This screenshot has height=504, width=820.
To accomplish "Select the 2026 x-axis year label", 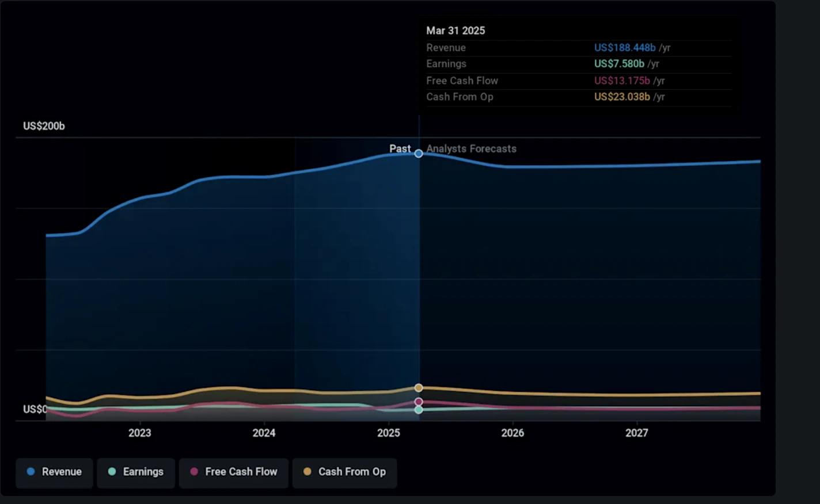I will 512,433.
